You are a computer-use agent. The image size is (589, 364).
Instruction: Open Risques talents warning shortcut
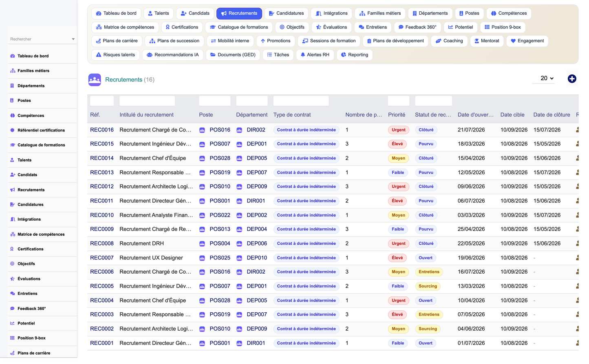point(115,55)
